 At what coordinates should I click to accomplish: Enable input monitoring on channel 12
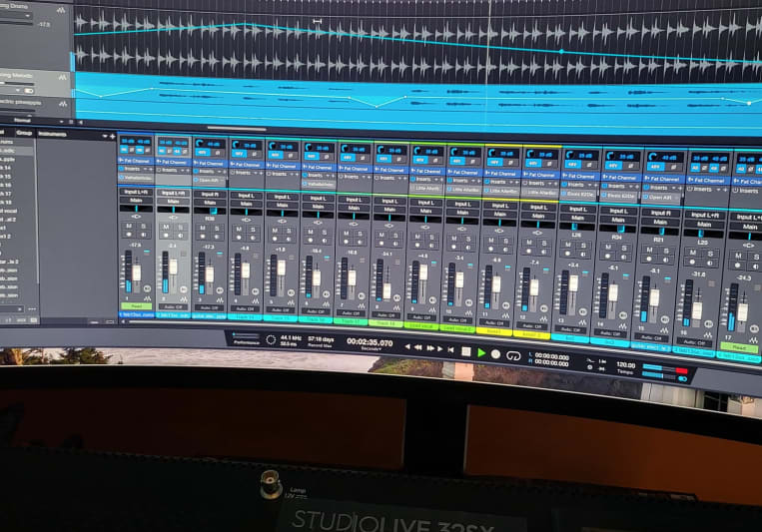pos(544,254)
